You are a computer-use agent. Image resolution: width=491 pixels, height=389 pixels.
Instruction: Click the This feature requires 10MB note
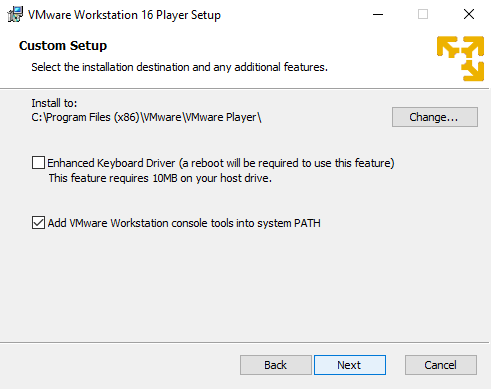(160, 178)
